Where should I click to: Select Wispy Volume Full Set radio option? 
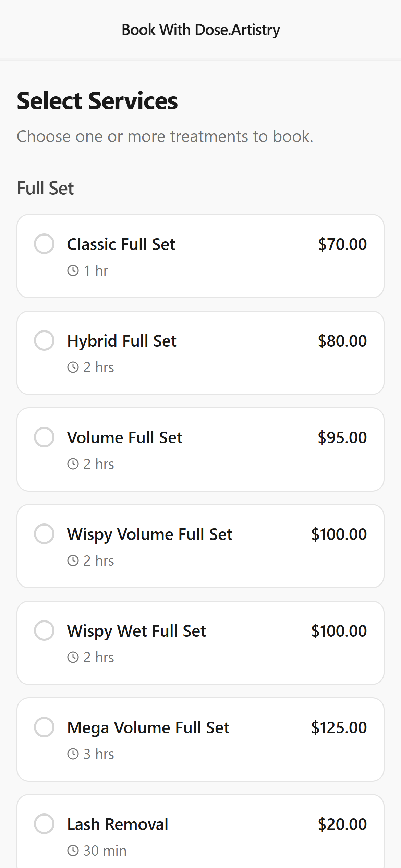tap(44, 534)
